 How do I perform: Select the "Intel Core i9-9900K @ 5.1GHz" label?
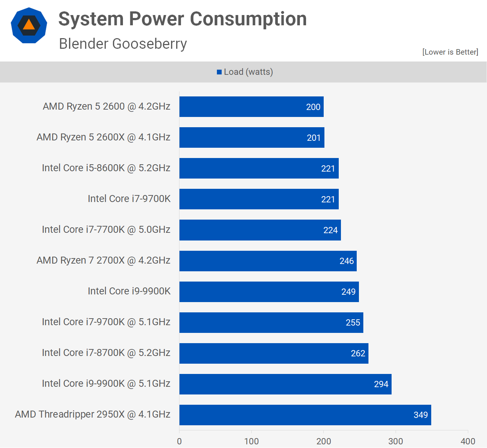click(x=106, y=383)
